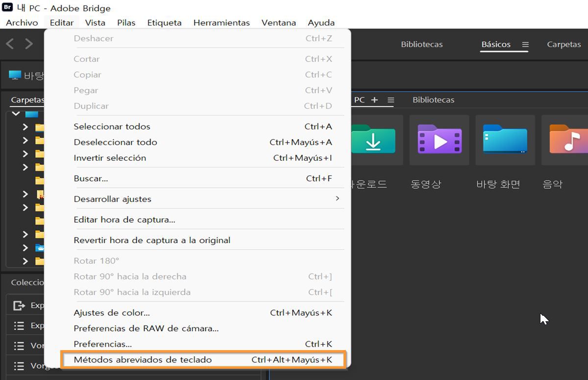Open the Etiqueta menu
Screen dimensions: 588x380
(164, 23)
